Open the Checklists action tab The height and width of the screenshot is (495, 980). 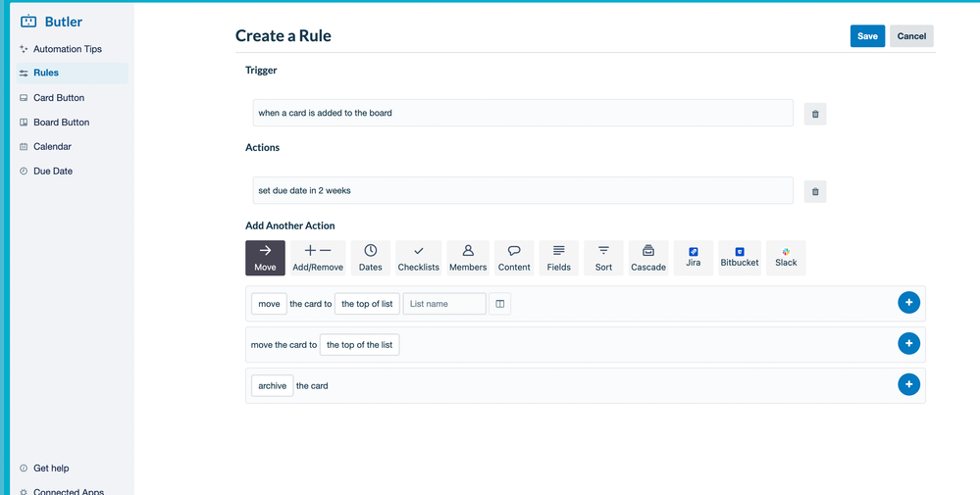tap(419, 258)
